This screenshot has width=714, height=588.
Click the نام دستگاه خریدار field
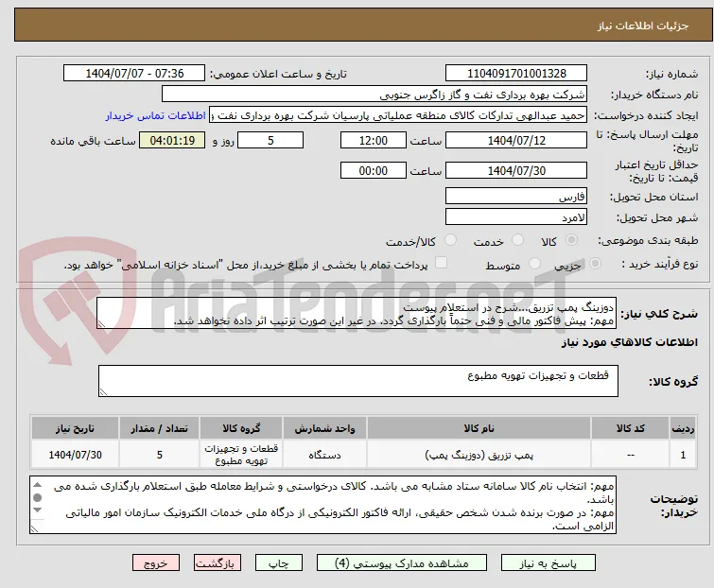click(x=374, y=95)
